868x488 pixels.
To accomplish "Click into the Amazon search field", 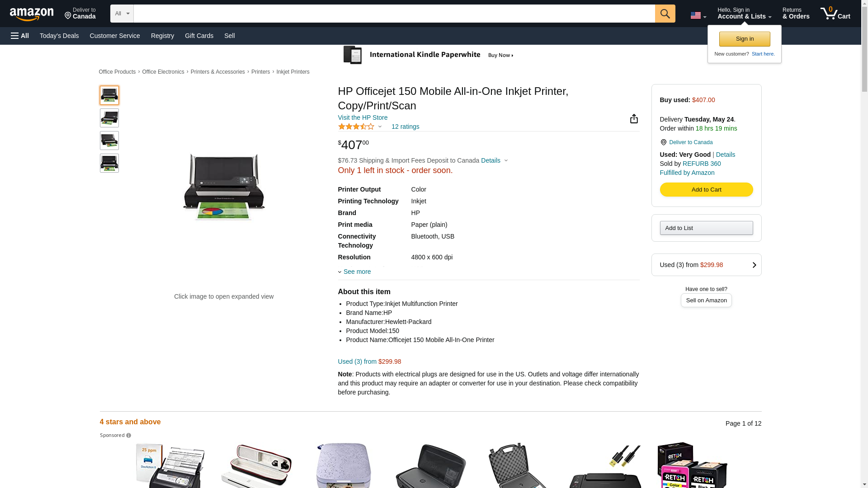I will click(x=394, y=14).
